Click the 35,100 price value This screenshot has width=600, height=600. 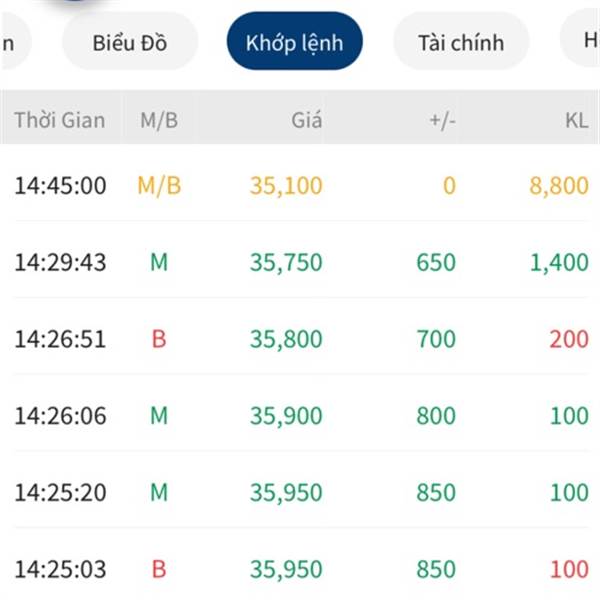point(286,185)
